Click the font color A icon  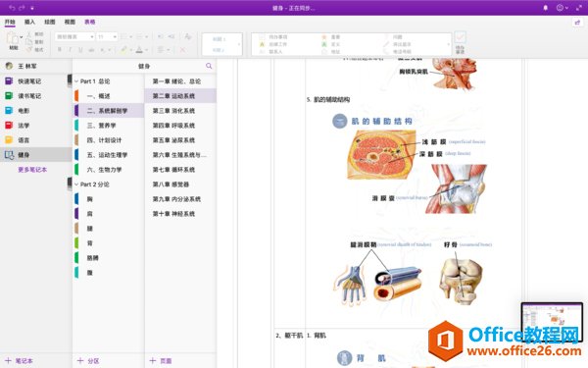click(139, 50)
